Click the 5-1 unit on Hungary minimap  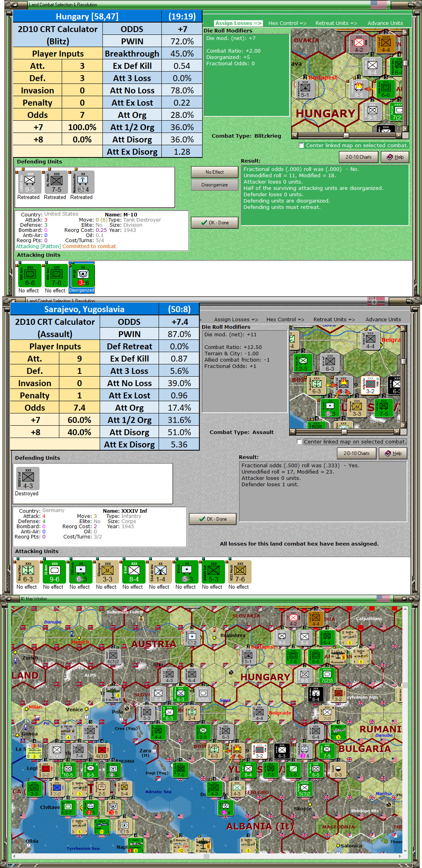pyautogui.click(x=305, y=89)
